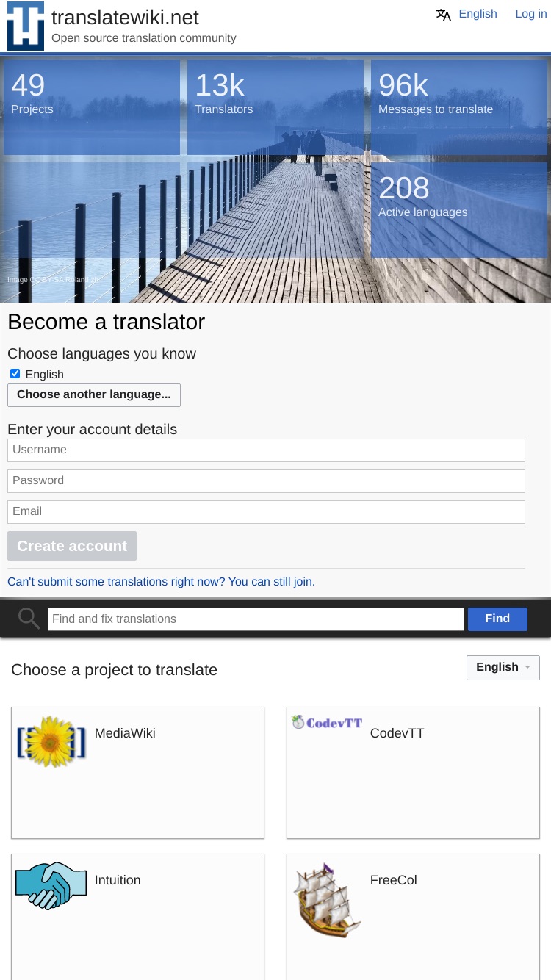551x980 pixels.
Task: Uncheck the English language checkbox
Action: pos(15,374)
